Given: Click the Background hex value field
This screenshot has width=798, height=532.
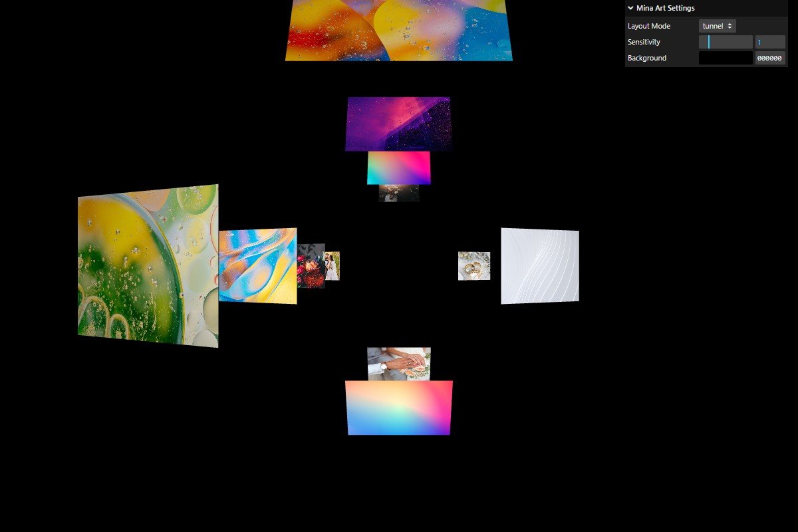Looking at the screenshot, I should pos(769,58).
